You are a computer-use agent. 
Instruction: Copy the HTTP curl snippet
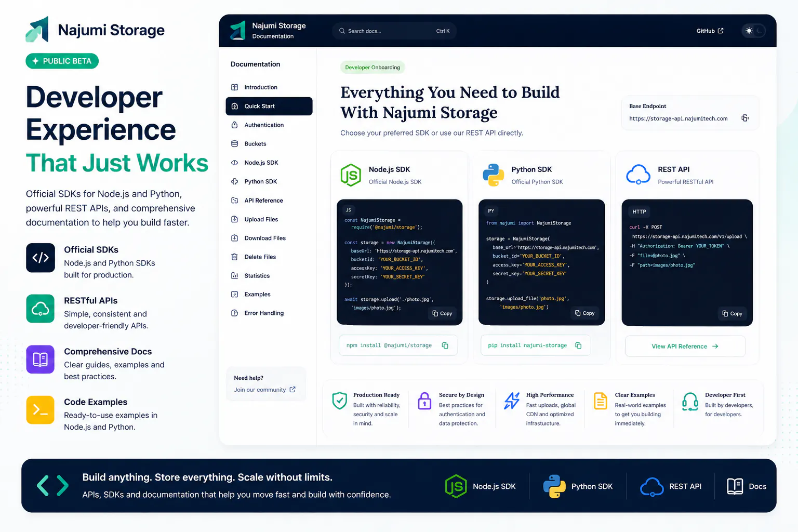[733, 313]
